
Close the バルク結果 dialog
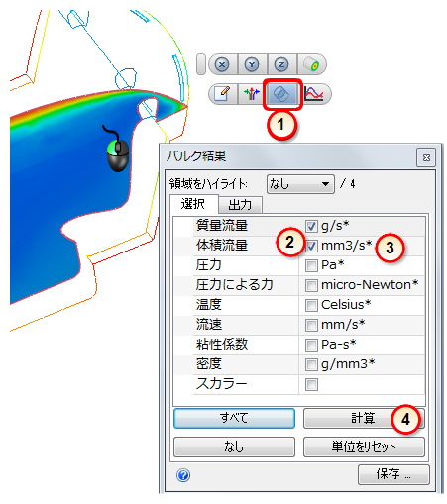(426, 157)
